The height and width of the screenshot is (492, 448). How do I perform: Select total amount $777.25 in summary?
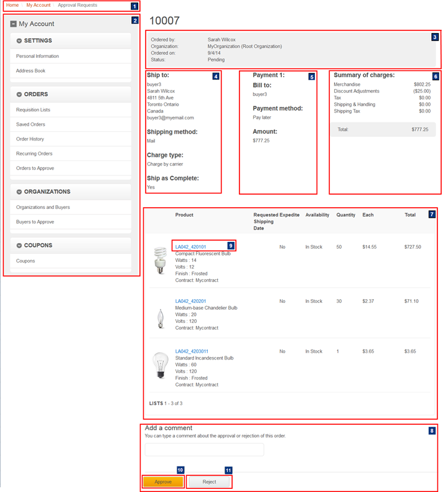click(420, 129)
